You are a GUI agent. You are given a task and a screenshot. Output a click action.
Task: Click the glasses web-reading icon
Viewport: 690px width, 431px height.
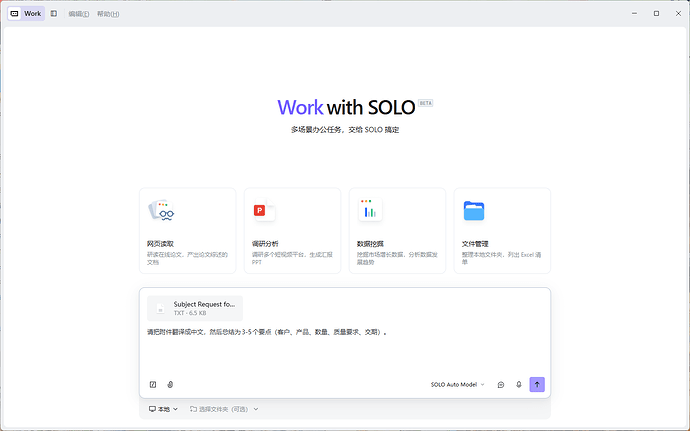click(161, 210)
